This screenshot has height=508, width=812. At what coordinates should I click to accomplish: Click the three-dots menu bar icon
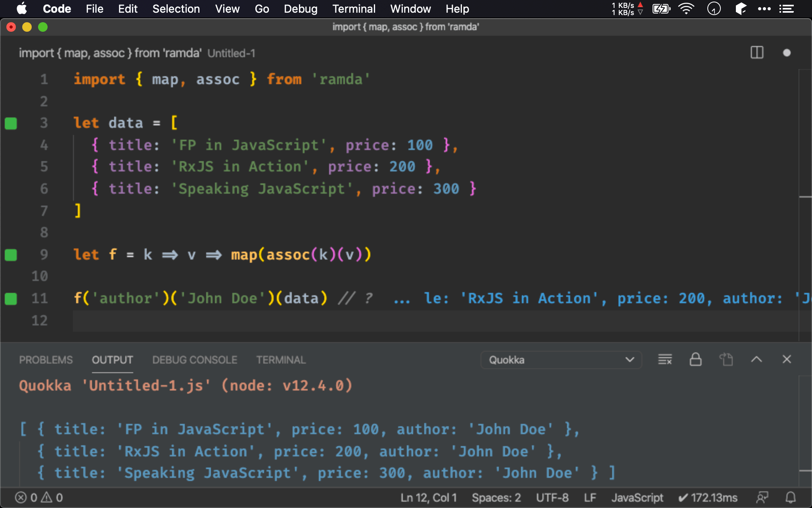pyautogui.click(x=764, y=9)
